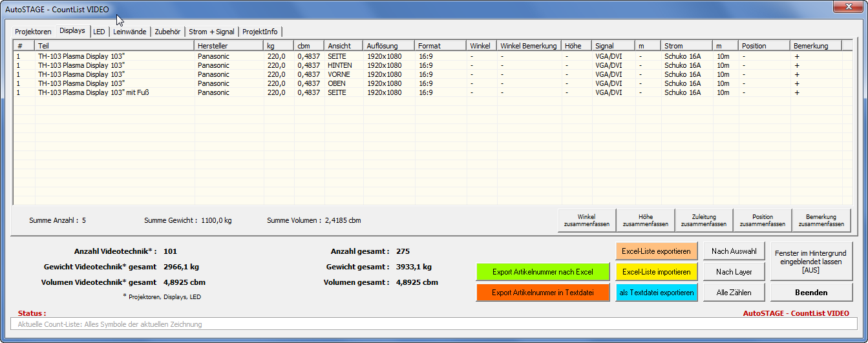Click the Höhe zusammenfassen button
868x343 pixels.
coord(645,220)
